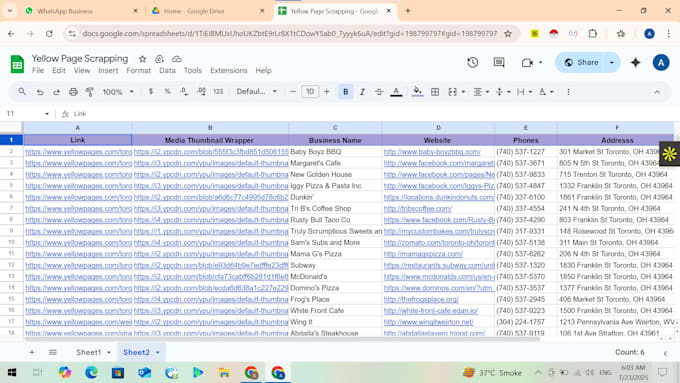Open text wrapping dropdown

pyautogui.click(x=524, y=92)
